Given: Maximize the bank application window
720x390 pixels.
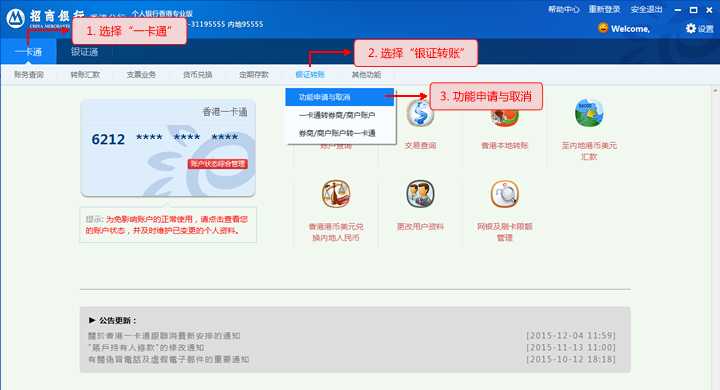Looking at the screenshot, I should click(693, 10).
